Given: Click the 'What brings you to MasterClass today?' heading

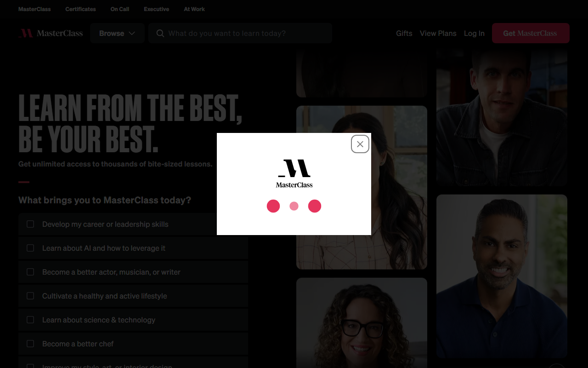Looking at the screenshot, I should click(105, 200).
